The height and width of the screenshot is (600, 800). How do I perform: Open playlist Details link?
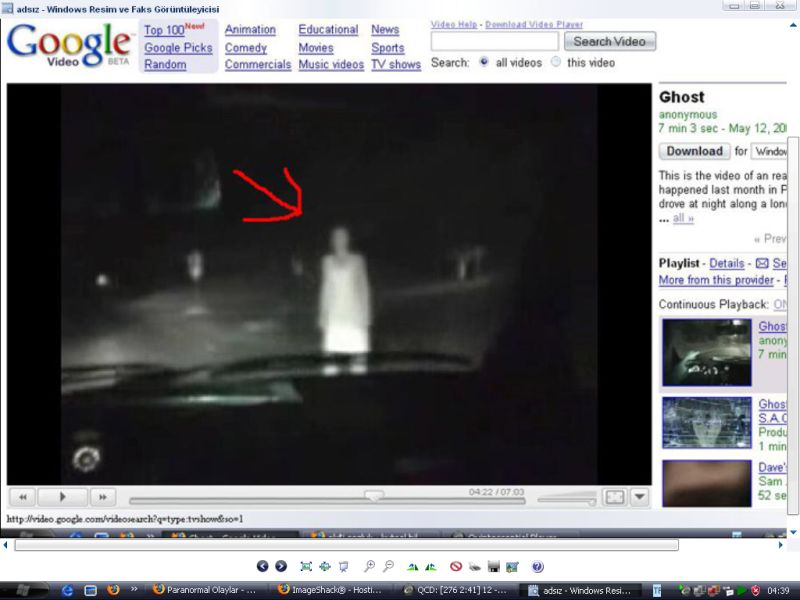tap(727, 263)
